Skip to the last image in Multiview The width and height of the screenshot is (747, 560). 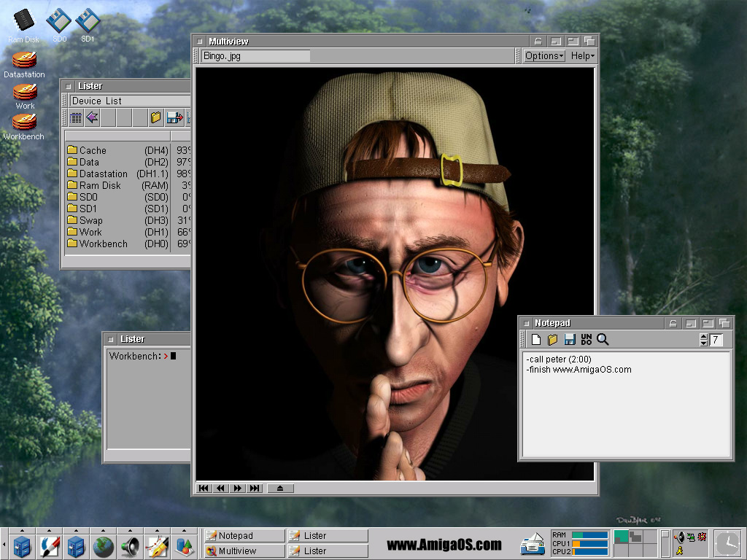[x=255, y=489]
